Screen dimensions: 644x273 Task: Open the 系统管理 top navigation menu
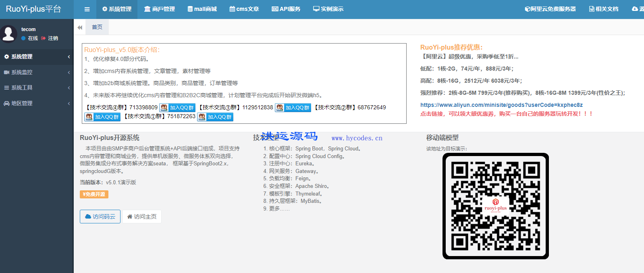pyautogui.click(x=117, y=9)
